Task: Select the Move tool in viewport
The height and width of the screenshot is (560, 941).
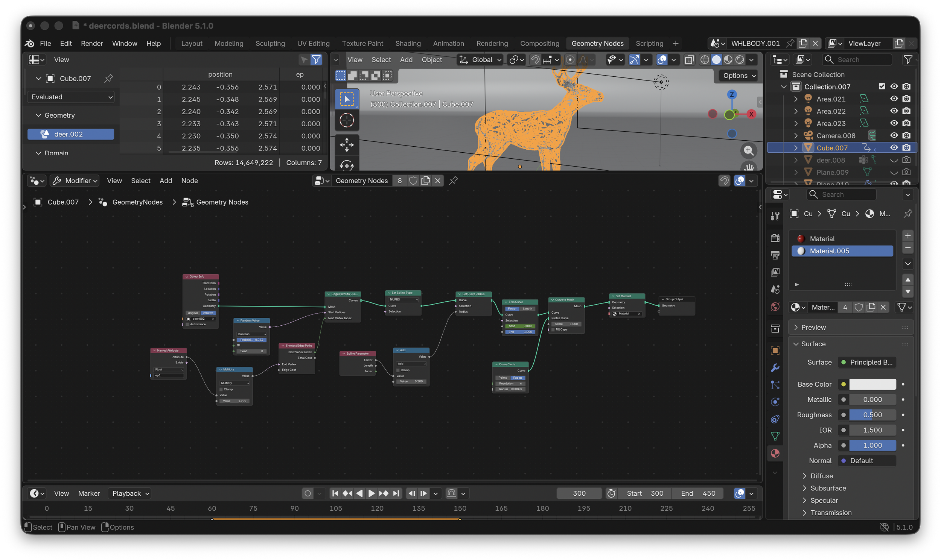Action: [347, 145]
